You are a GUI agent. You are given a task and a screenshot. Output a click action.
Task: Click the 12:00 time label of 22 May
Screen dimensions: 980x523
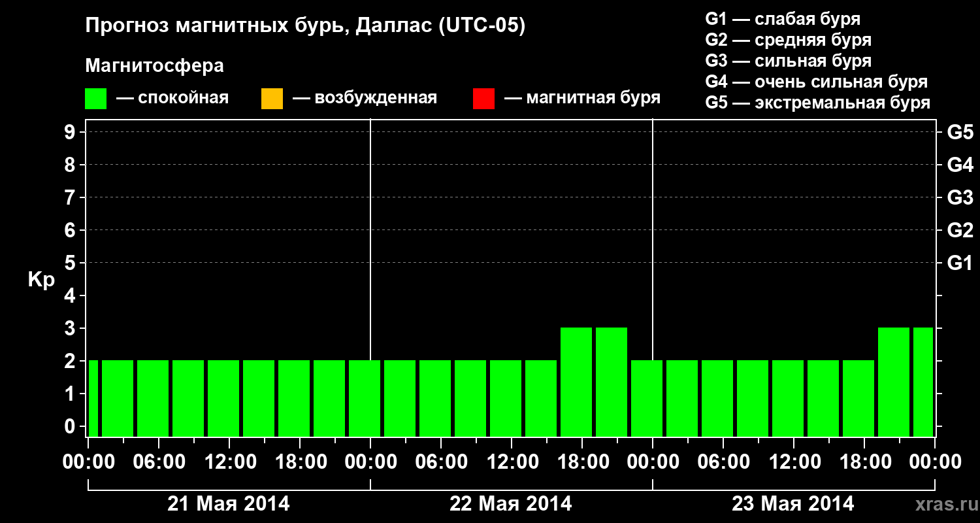pyautogui.click(x=512, y=462)
